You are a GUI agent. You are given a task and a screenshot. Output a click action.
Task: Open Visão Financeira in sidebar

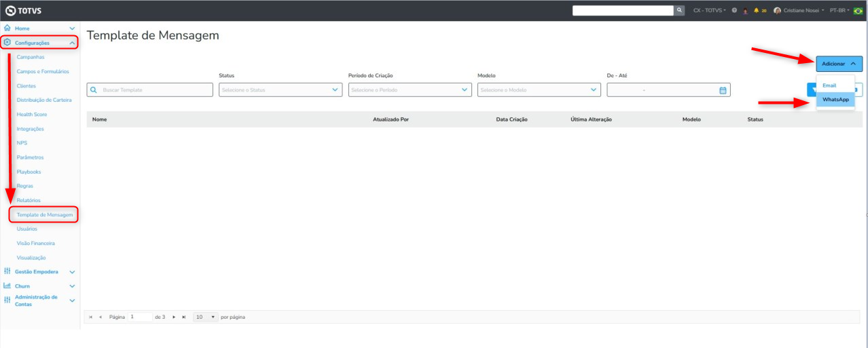(36, 243)
